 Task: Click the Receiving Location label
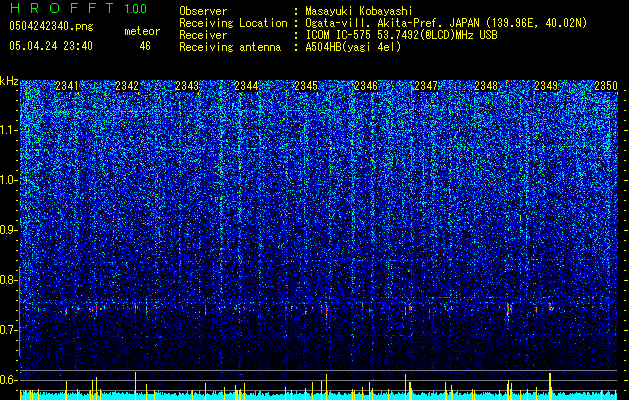coord(233,23)
